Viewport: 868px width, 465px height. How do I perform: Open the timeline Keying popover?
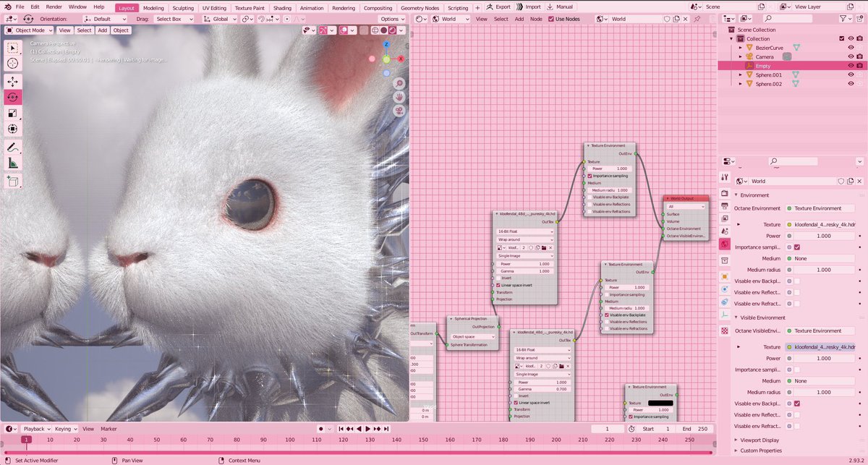[65, 429]
